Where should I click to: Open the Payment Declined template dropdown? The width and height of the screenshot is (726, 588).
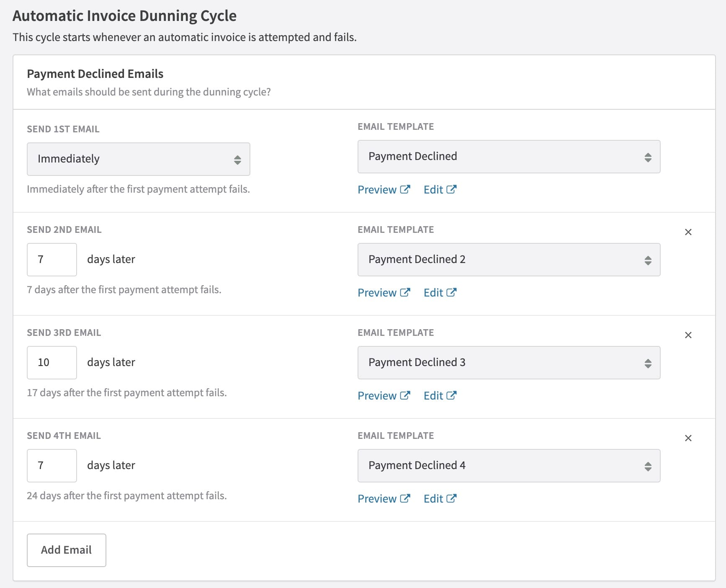[x=508, y=157]
